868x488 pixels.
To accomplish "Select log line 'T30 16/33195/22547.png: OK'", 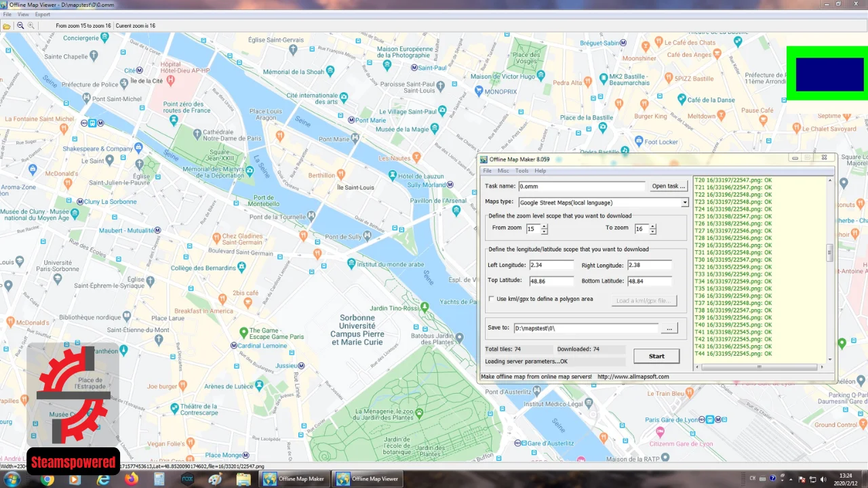I will click(733, 260).
